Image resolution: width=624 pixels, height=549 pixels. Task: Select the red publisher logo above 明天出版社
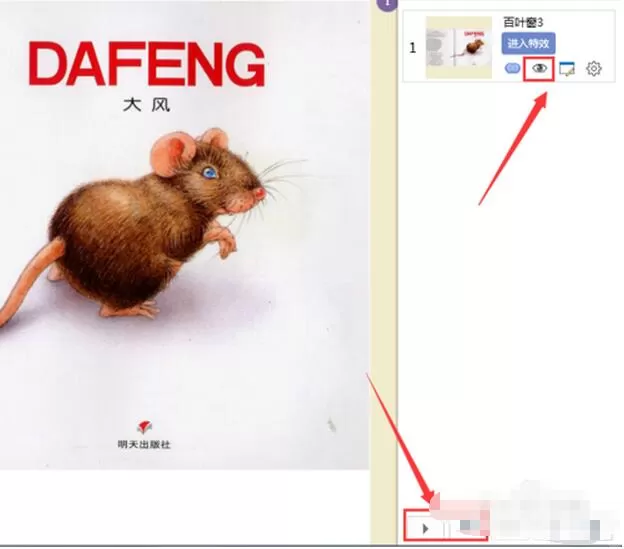144,427
